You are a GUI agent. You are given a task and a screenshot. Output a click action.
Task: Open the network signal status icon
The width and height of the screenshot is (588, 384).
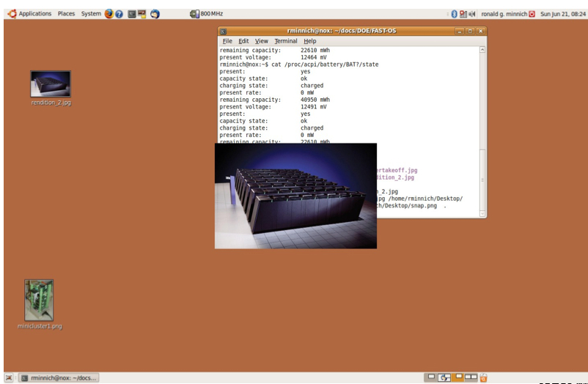463,14
